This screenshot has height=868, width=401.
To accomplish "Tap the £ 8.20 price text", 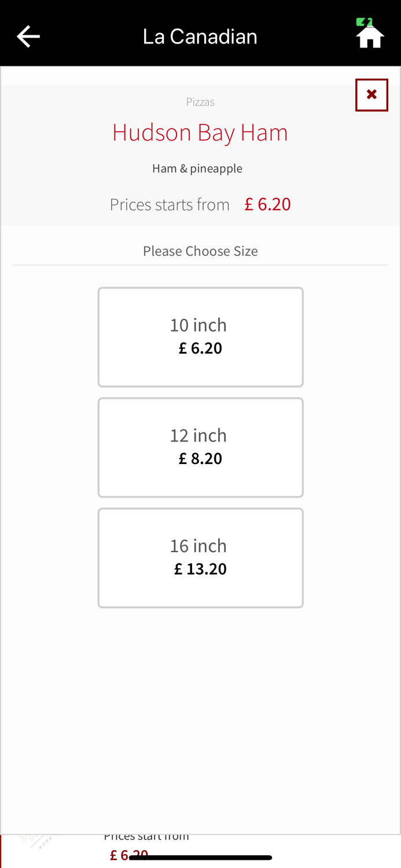I will tap(200, 458).
